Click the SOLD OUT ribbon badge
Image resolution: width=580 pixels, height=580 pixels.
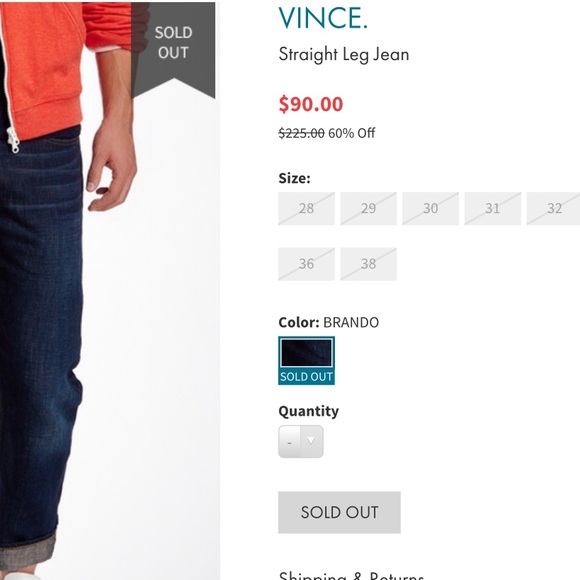click(x=173, y=50)
